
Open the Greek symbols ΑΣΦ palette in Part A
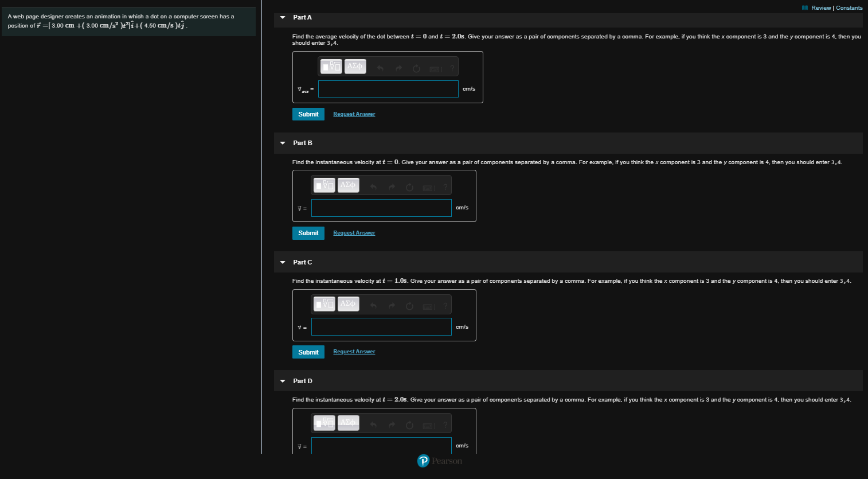coord(355,66)
